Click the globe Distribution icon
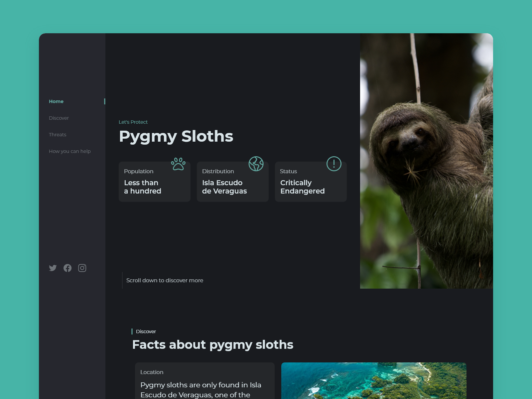Screen dimensions: 532x399 [x=256, y=164]
